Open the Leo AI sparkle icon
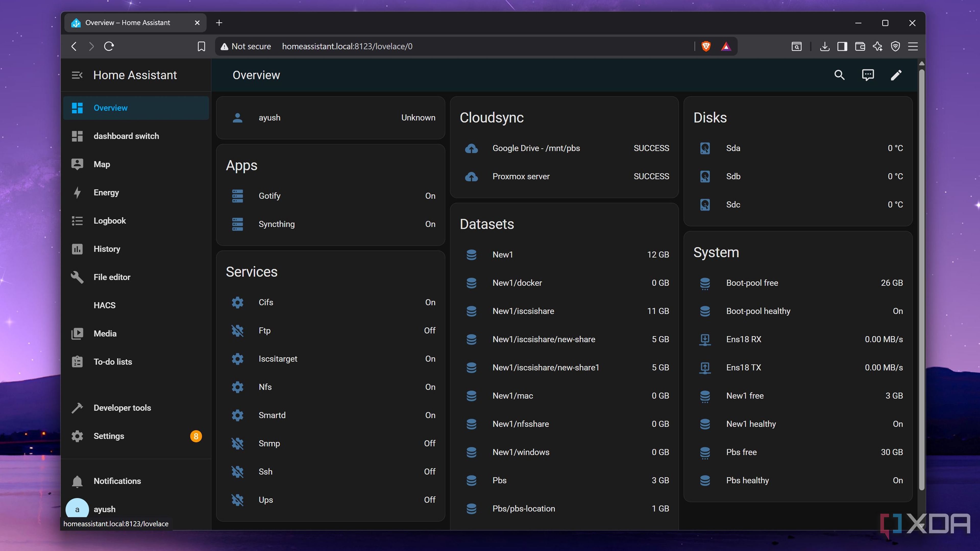980x551 pixels. 878,46
